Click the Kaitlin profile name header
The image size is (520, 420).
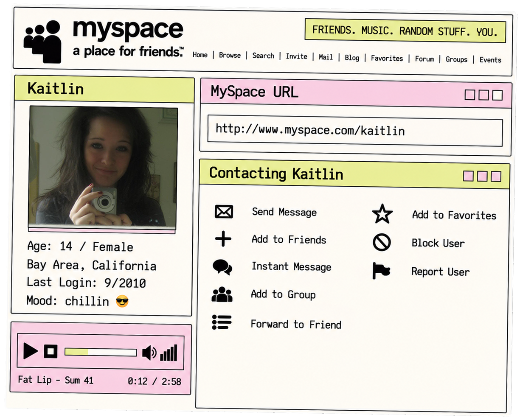(x=55, y=88)
